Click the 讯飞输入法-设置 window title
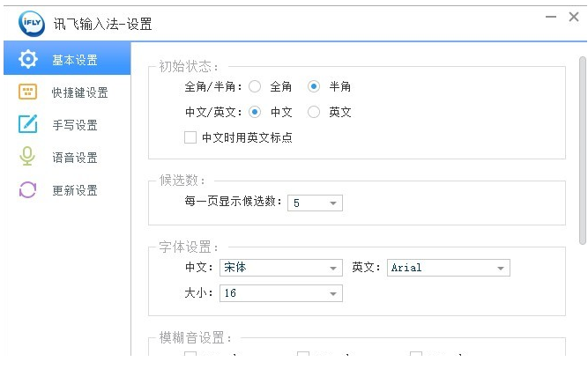 pos(103,24)
